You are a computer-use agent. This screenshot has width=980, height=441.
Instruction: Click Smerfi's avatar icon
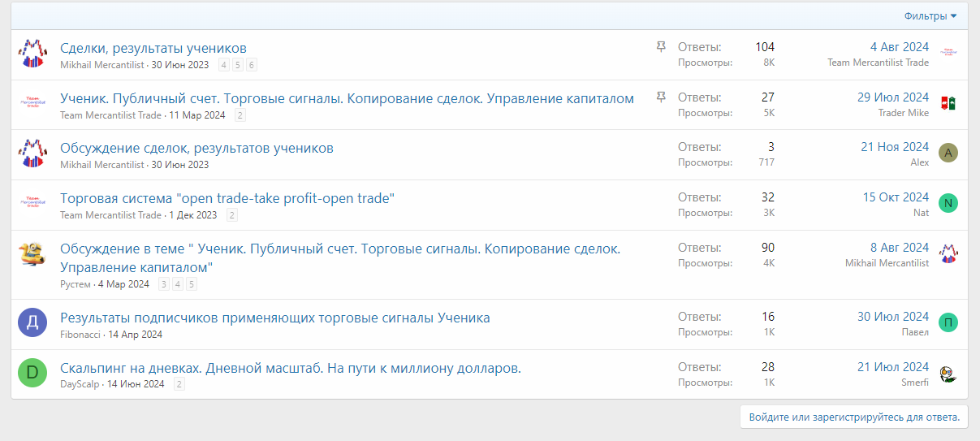[948, 374]
